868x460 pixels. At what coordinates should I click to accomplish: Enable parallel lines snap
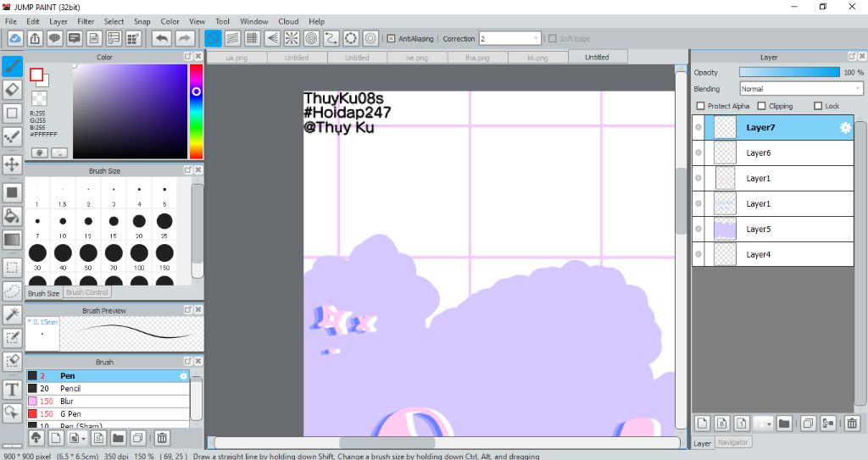(232, 38)
